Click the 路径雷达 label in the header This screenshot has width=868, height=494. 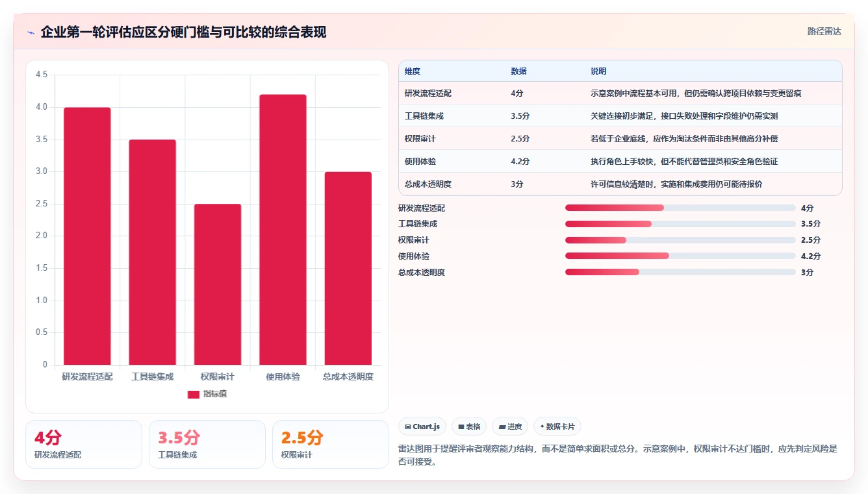[x=824, y=31]
